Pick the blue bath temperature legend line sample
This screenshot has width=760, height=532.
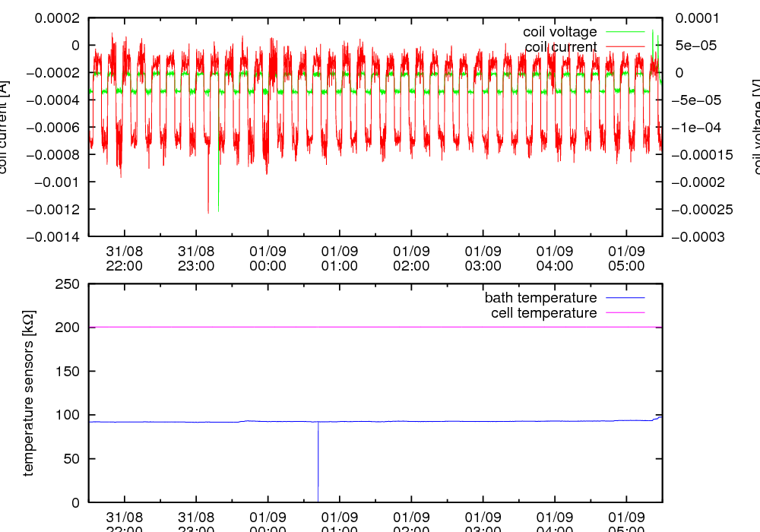[623, 298]
